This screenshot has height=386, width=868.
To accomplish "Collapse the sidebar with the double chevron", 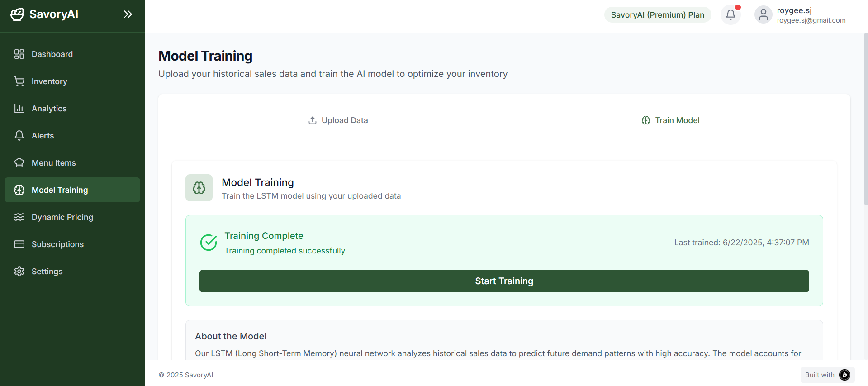I will click(x=128, y=14).
